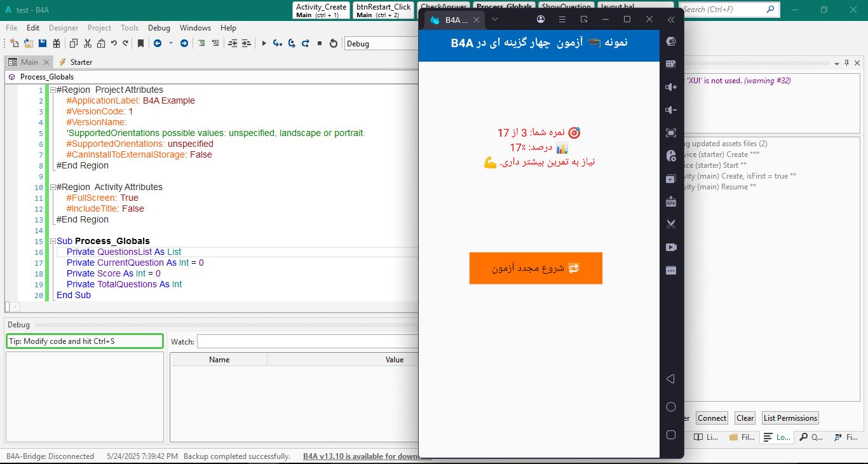The width and height of the screenshot is (868, 464).
Task: Tap the Android home circle button
Action: [x=670, y=407]
